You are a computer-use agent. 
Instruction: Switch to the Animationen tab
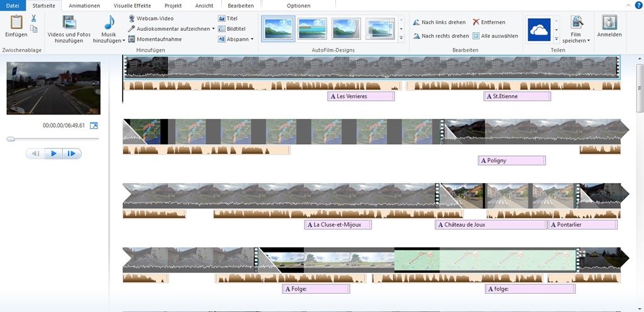[84, 5]
